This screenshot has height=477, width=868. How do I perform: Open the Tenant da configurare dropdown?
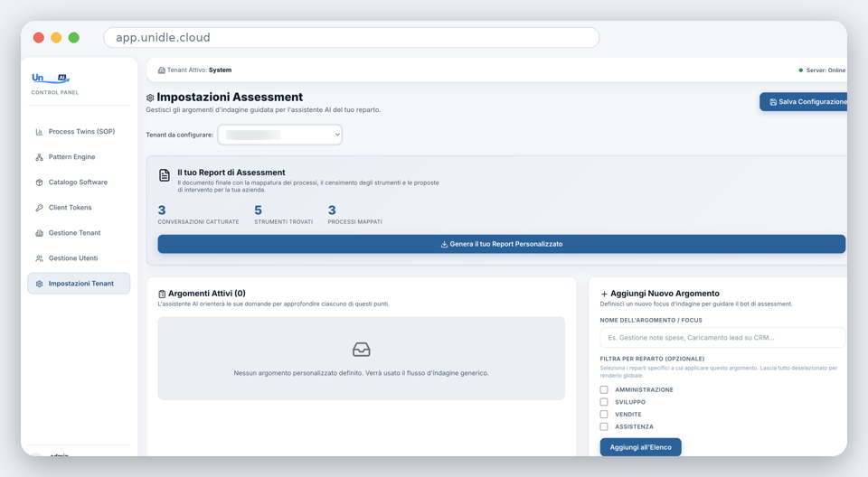point(280,135)
